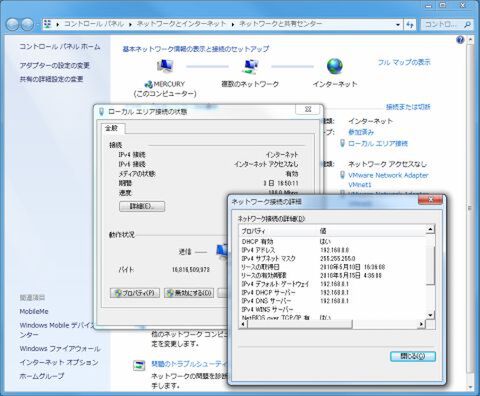Select the リースの取得日 row
The height and width of the screenshot is (396, 480).
[x=333, y=267]
